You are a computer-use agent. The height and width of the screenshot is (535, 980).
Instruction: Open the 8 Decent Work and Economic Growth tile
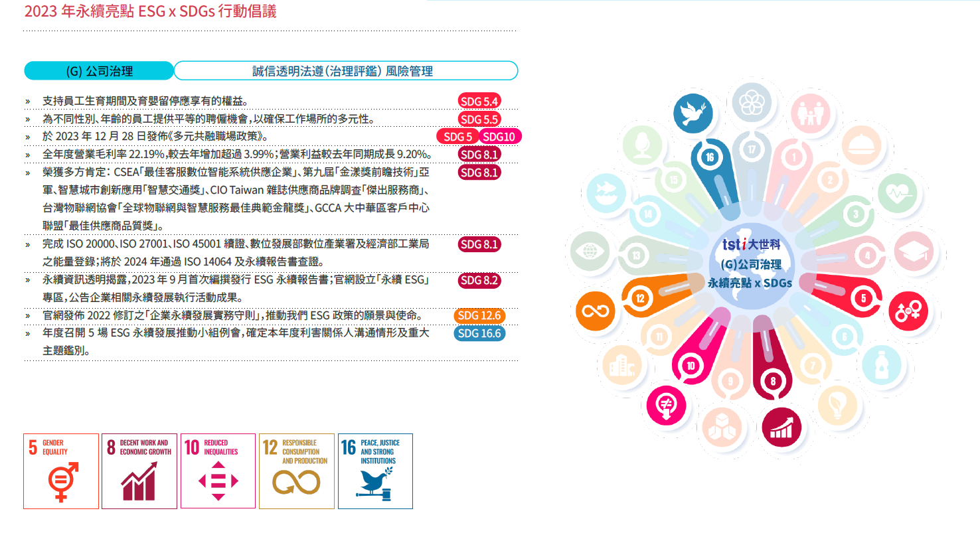pos(139,471)
